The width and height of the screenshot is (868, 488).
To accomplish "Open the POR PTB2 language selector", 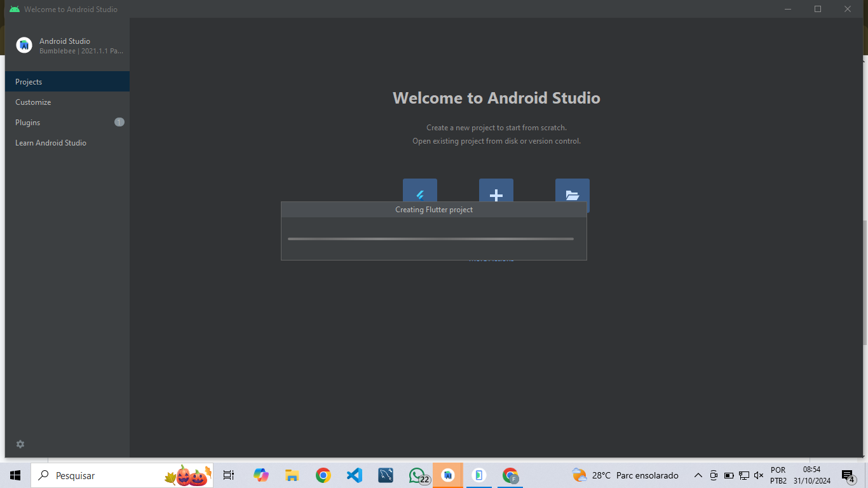I will pos(778,475).
